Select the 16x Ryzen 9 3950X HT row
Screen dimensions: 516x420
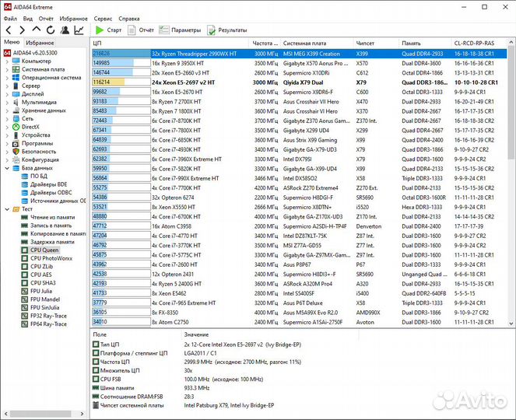point(299,63)
